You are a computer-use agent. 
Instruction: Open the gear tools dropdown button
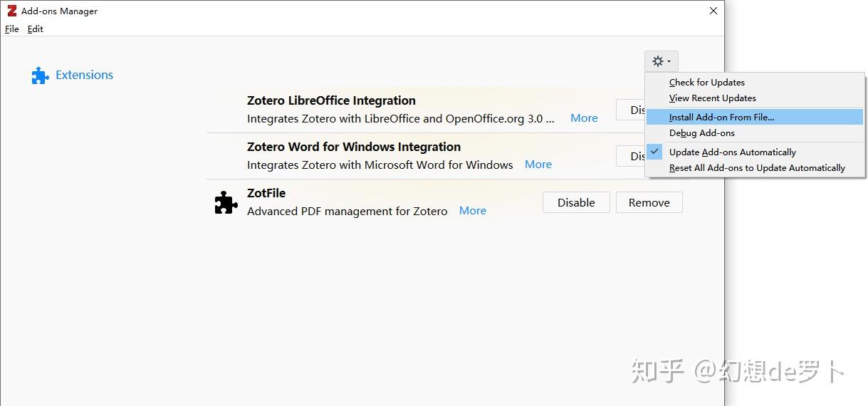point(661,61)
